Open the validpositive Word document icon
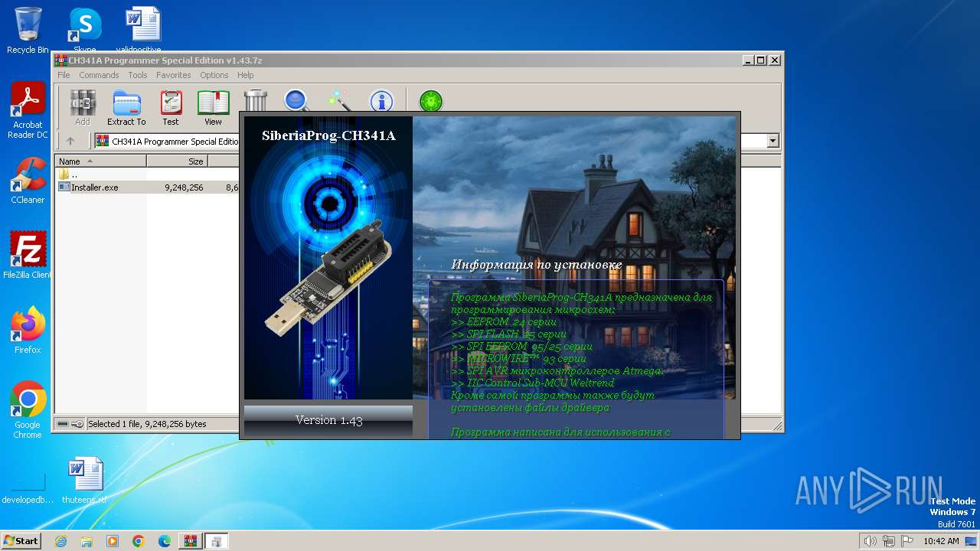The image size is (980, 551). coord(143,29)
